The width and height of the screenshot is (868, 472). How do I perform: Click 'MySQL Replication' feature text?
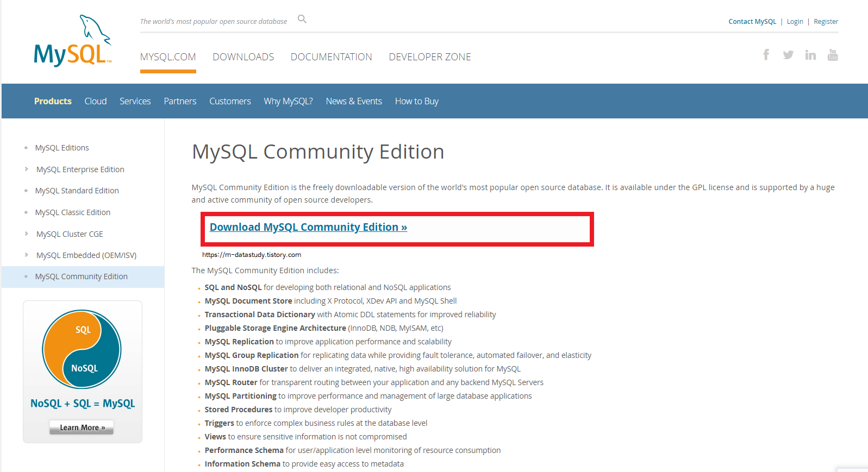(x=239, y=342)
